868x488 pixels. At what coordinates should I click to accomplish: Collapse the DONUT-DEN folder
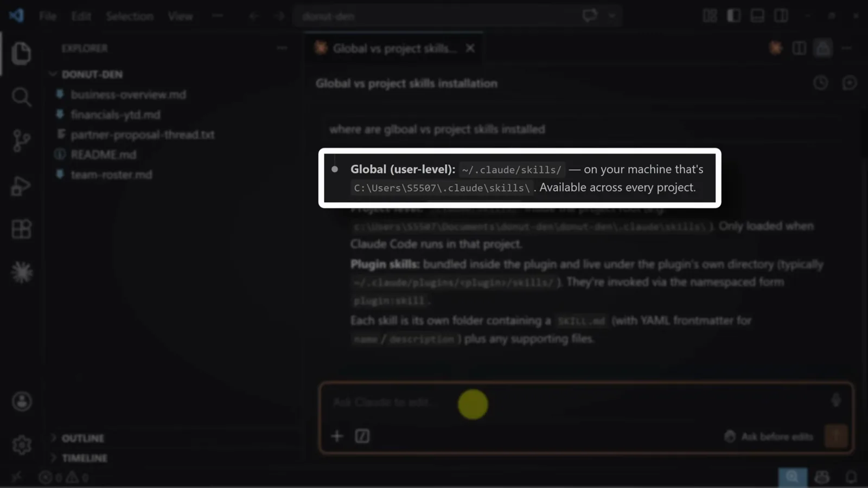[x=91, y=74]
